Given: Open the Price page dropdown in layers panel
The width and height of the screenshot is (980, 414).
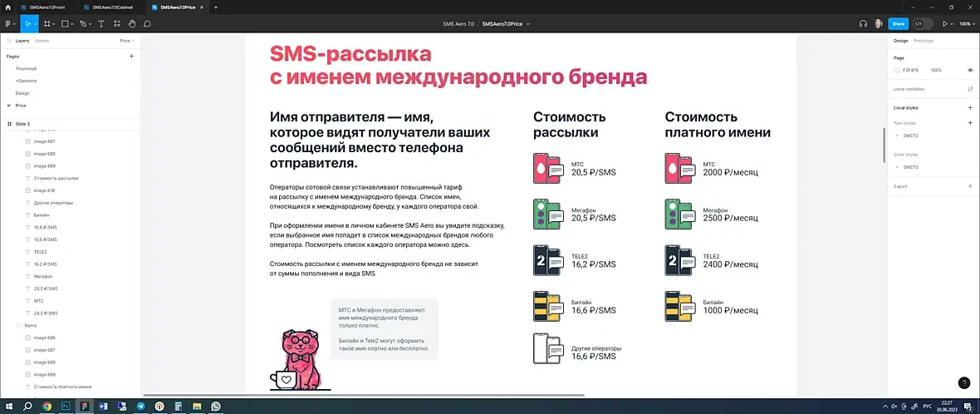Looking at the screenshot, I should (x=127, y=41).
